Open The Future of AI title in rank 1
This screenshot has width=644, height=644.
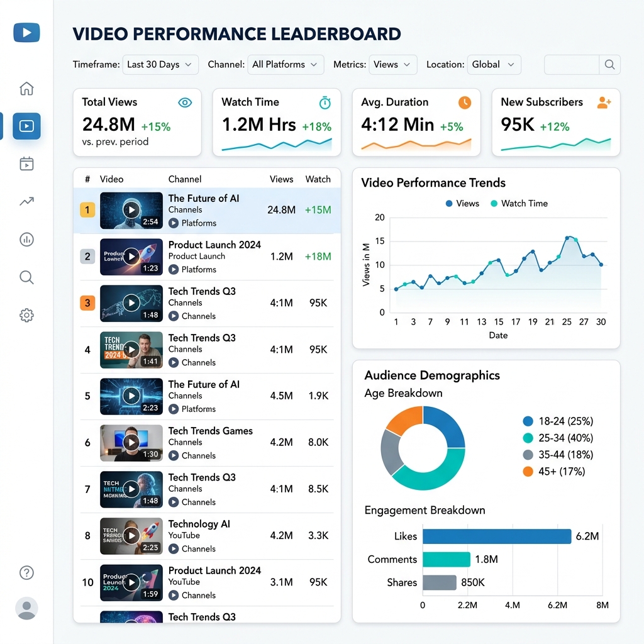[x=204, y=198]
